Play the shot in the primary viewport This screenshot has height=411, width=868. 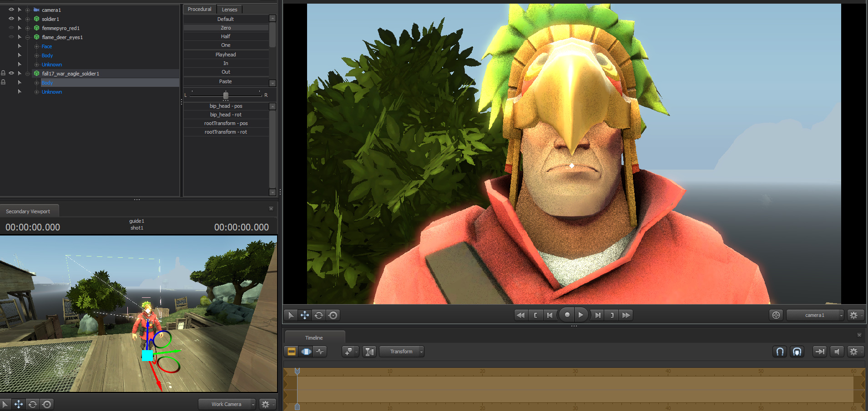click(x=581, y=315)
